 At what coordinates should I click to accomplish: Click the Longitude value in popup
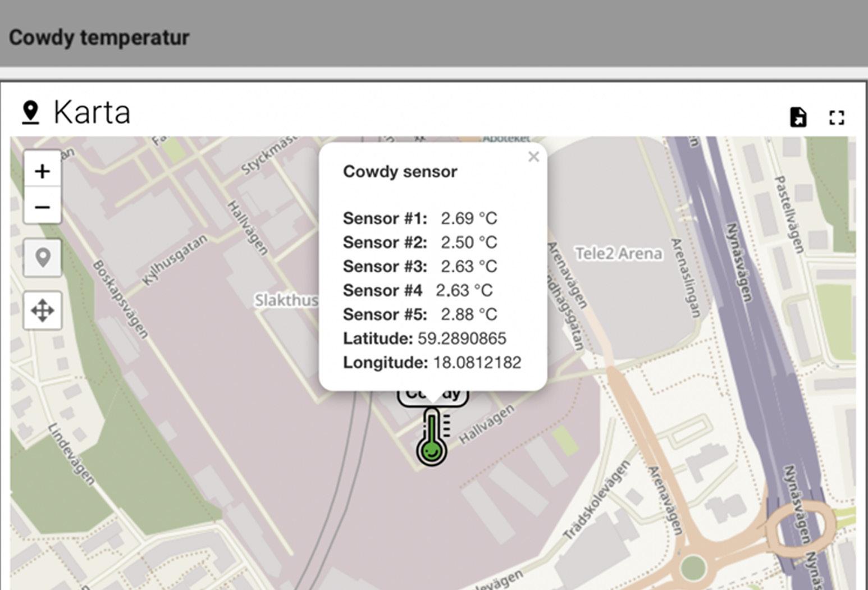click(477, 363)
